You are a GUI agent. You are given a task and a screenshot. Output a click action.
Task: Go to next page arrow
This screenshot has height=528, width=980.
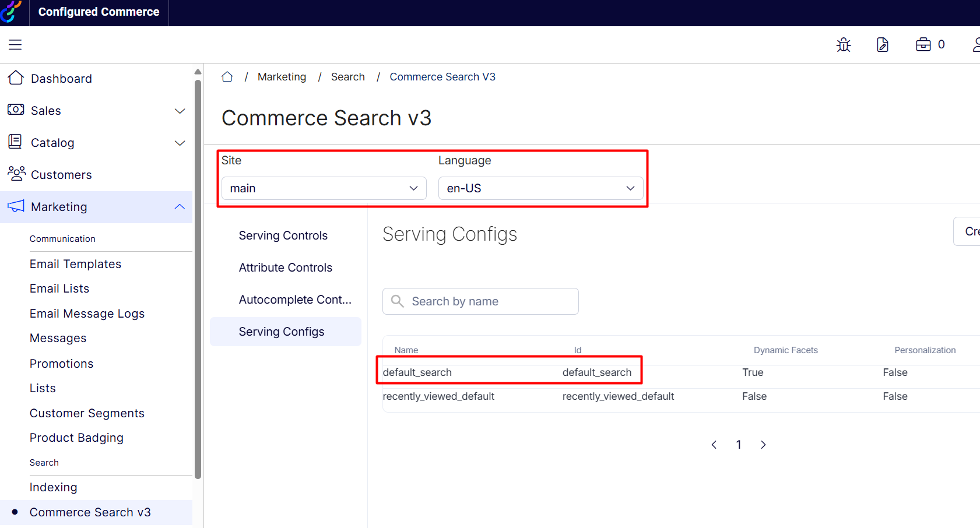(x=763, y=445)
